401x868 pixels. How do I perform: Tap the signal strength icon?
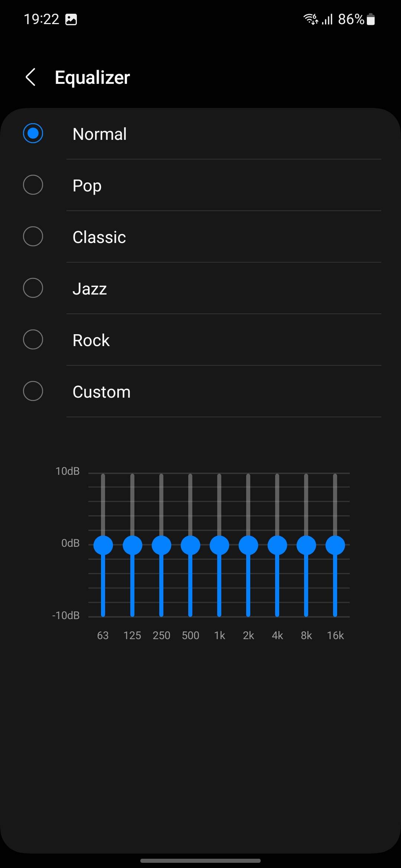pos(327,19)
